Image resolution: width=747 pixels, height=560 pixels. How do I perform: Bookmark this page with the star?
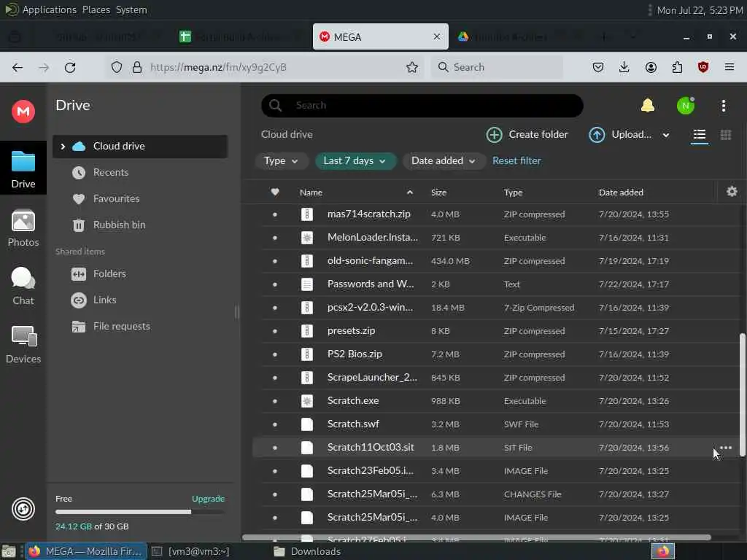tap(412, 67)
